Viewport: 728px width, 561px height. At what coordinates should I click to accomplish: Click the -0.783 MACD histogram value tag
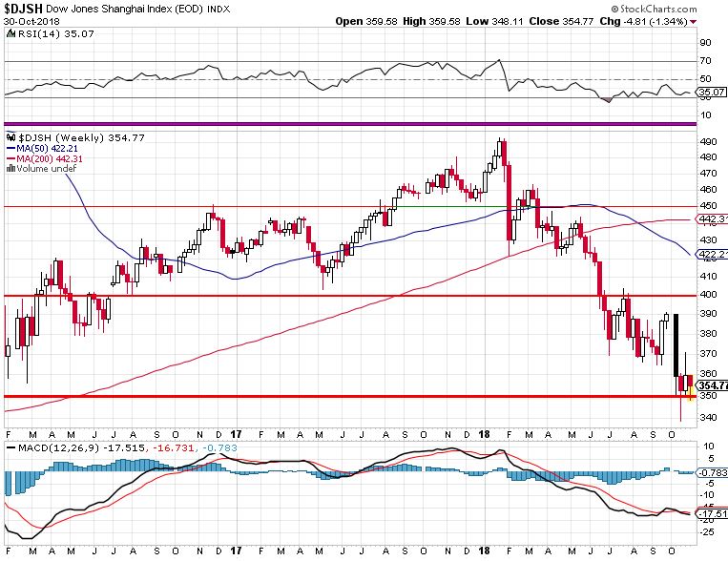(x=713, y=472)
